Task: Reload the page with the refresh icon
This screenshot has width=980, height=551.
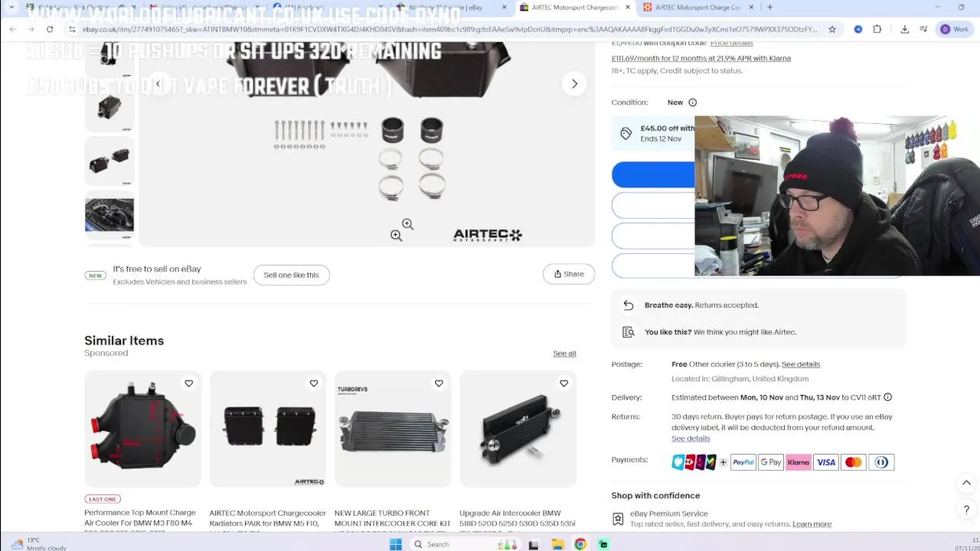Action: (x=50, y=29)
